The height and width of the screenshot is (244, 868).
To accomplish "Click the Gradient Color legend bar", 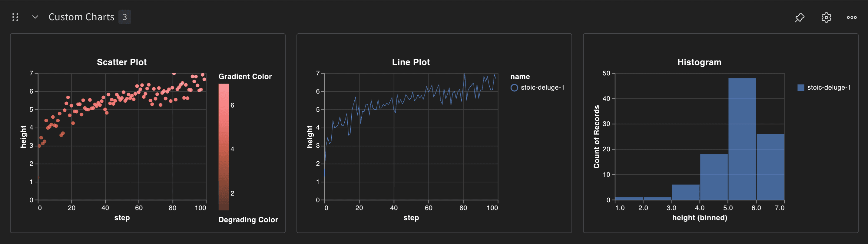I will pos(224,147).
